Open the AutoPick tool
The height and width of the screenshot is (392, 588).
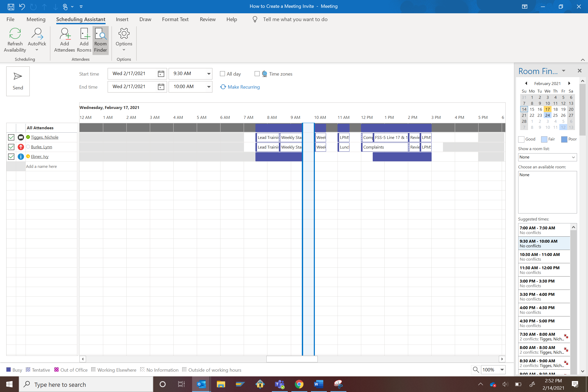37,40
